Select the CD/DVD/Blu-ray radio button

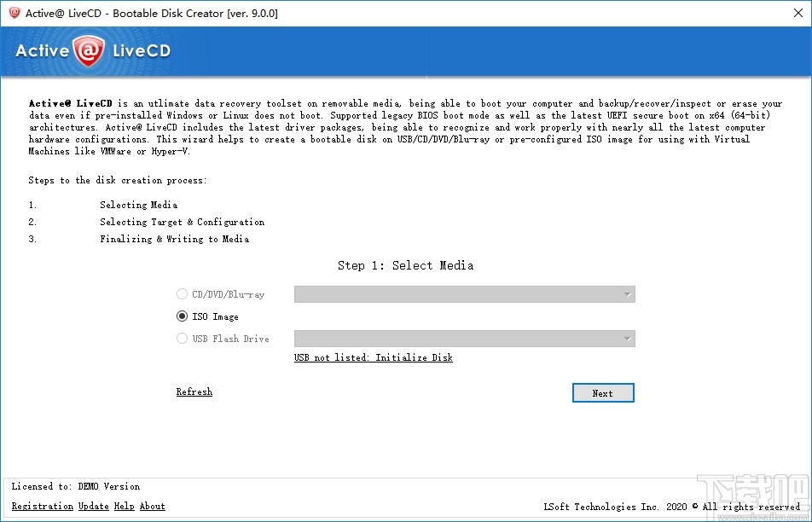point(182,294)
